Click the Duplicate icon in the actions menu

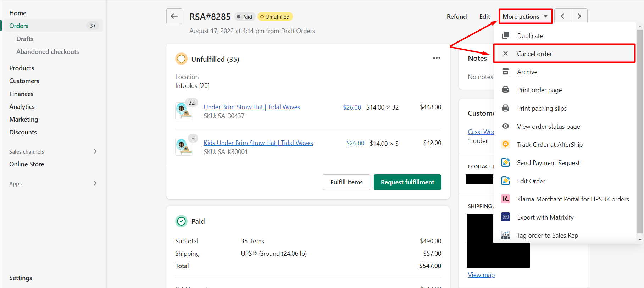[x=506, y=35]
